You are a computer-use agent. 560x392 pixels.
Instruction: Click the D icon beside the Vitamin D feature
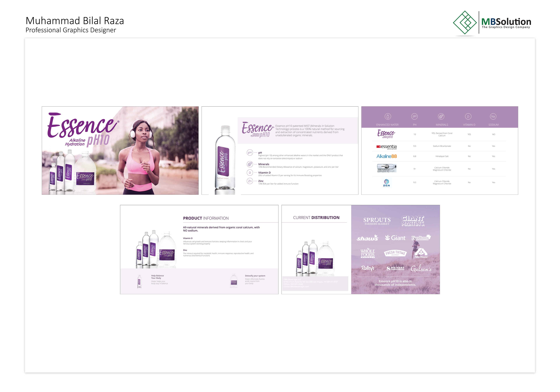(250, 173)
